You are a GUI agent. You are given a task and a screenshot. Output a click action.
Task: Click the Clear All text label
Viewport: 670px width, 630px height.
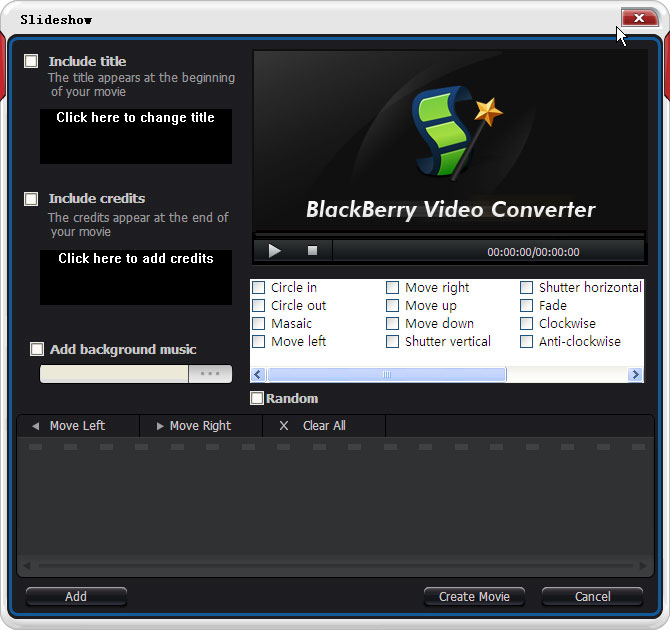click(x=324, y=426)
